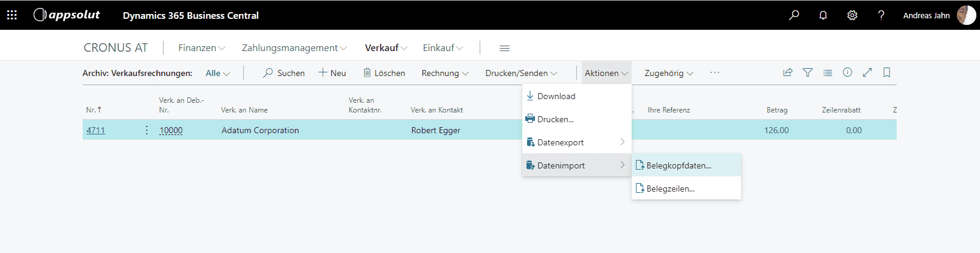
Task: Switch the list view layout icon
Action: [x=827, y=72]
